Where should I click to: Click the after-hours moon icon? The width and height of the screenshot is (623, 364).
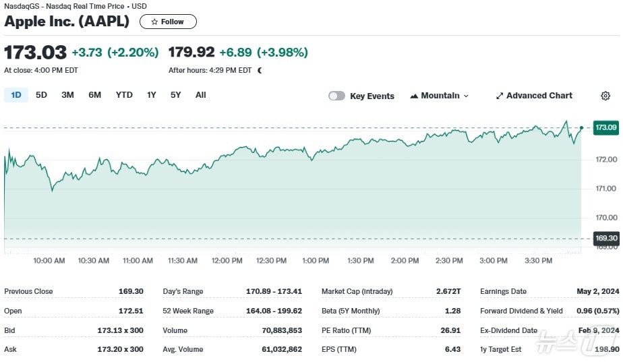[x=260, y=70]
